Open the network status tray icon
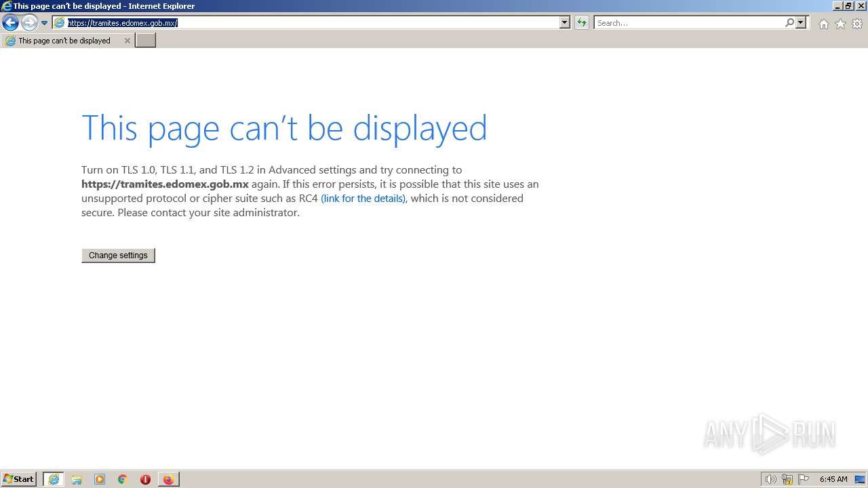Screen dimensions: 868x488 point(787,479)
